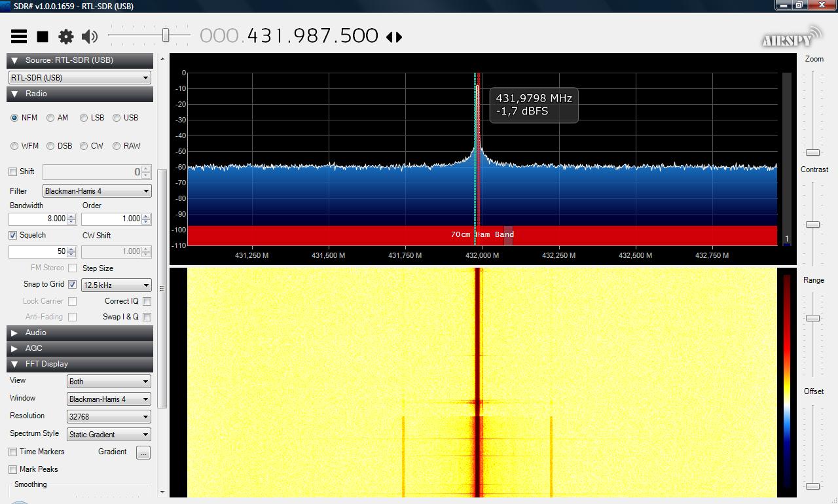Screen dimensions: 838x504
Task: Enable the Time Markers checkbox
Action: (x=13, y=452)
